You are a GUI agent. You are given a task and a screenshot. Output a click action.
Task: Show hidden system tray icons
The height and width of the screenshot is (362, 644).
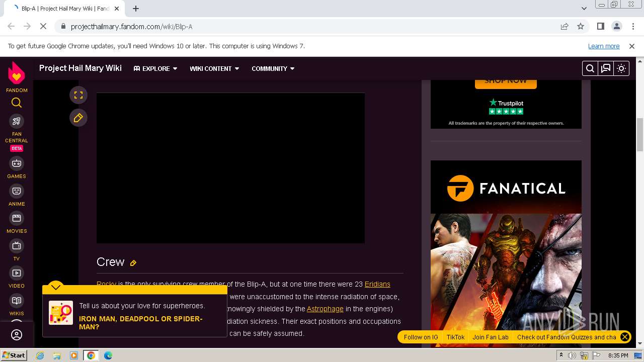tap(561, 355)
